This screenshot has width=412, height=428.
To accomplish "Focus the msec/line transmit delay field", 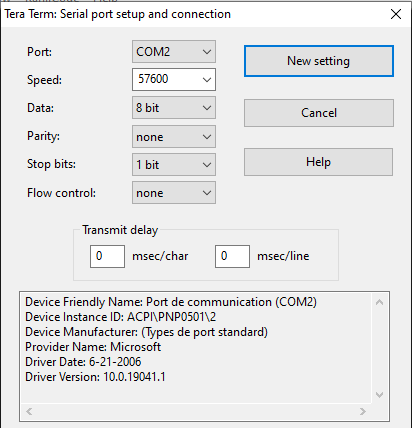I will click(232, 256).
